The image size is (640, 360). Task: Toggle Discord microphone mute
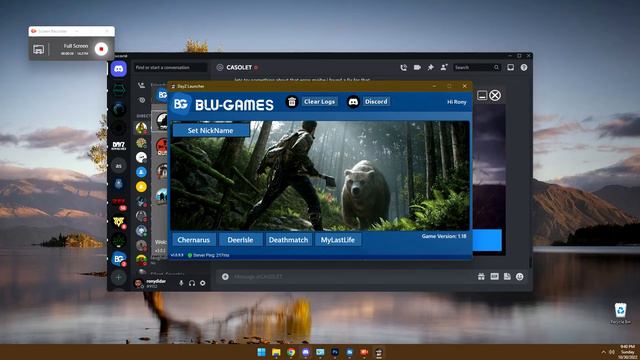(181, 283)
